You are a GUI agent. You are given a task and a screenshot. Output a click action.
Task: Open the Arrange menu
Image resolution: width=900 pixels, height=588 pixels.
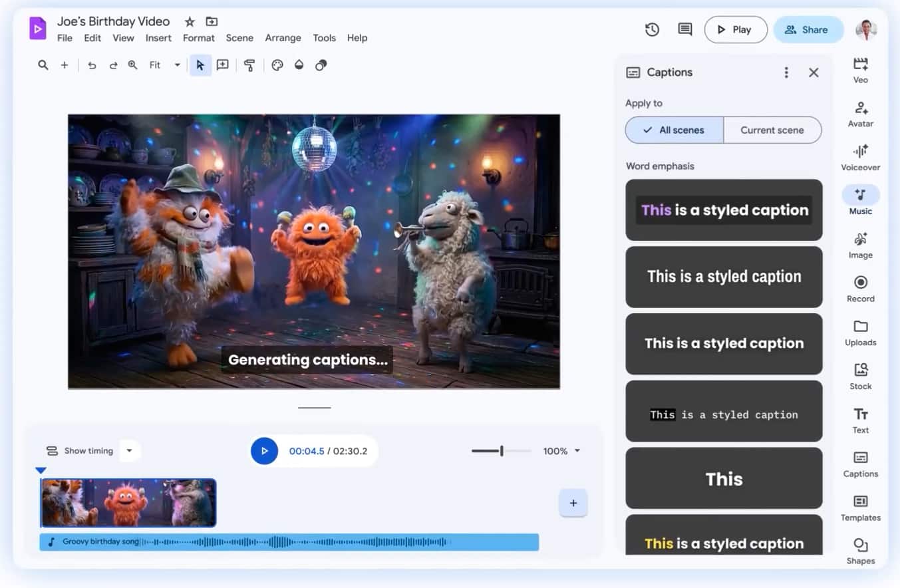(x=283, y=38)
